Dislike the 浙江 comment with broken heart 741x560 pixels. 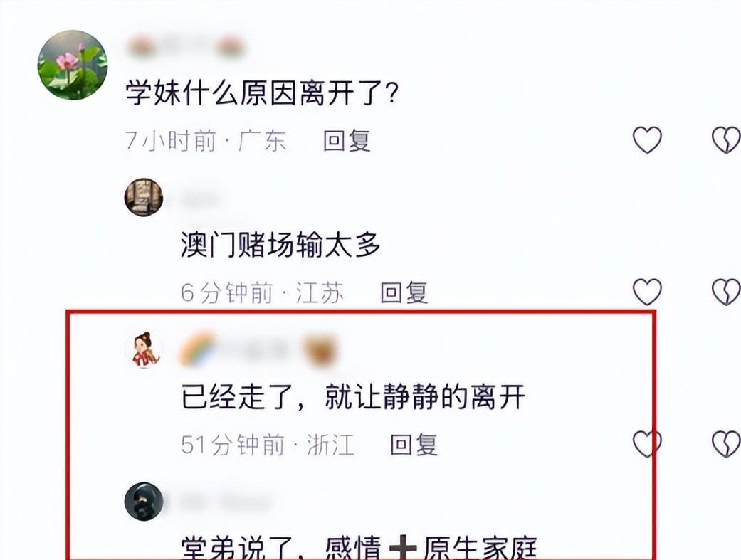(726, 444)
